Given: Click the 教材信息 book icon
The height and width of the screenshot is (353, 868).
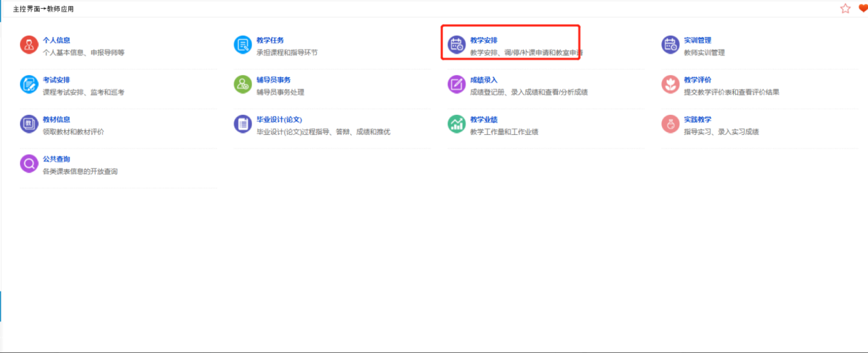Looking at the screenshot, I should [29, 124].
